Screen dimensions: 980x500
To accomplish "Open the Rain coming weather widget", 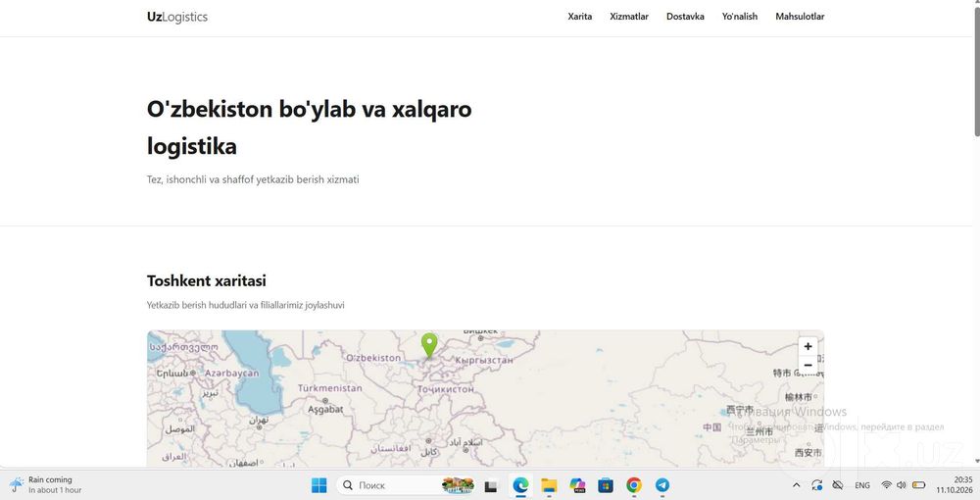I will click(46, 485).
